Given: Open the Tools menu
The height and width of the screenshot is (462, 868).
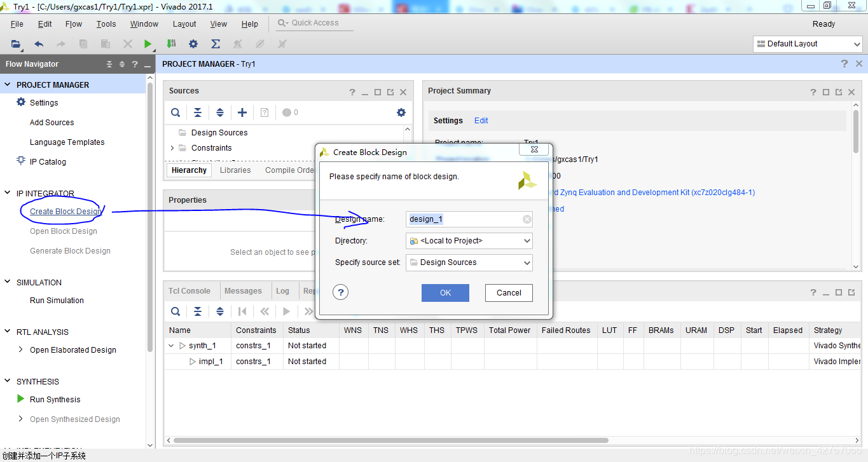Looking at the screenshot, I should point(106,24).
